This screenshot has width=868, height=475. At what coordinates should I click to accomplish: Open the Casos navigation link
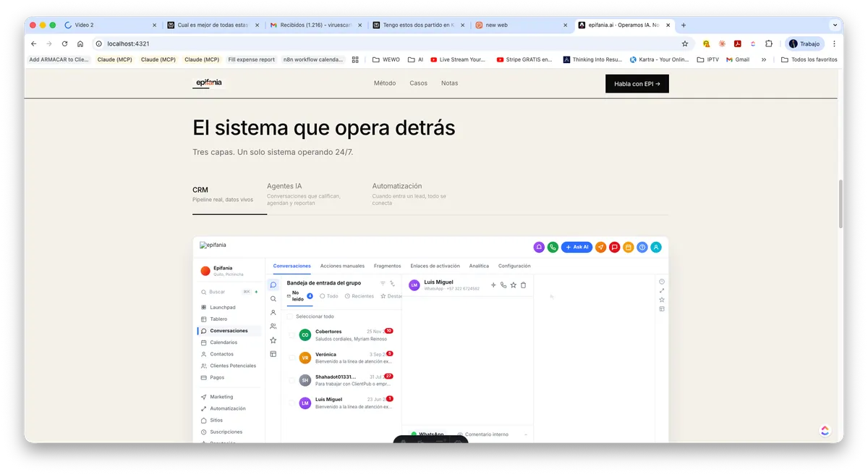point(418,83)
